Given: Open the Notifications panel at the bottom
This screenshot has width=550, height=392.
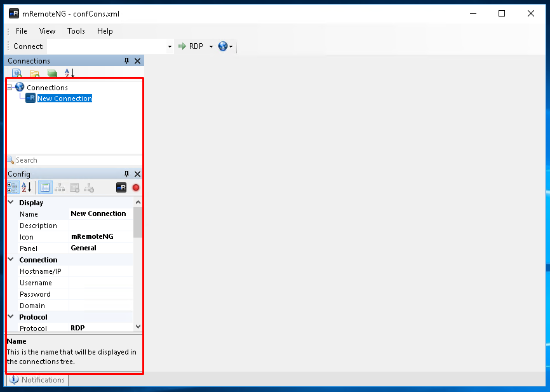Looking at the screenshot, I should [36, 379].
